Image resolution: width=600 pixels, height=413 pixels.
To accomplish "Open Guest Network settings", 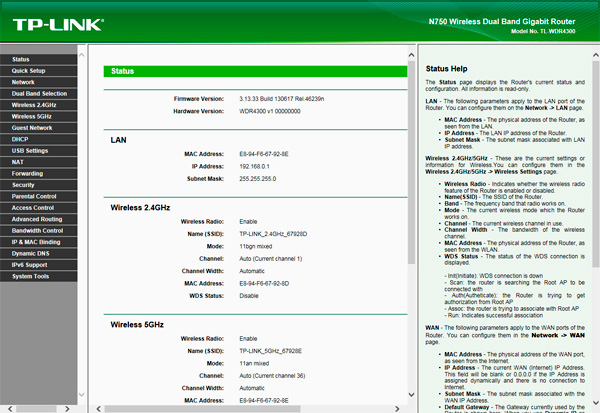I will (x=32, y=128).
